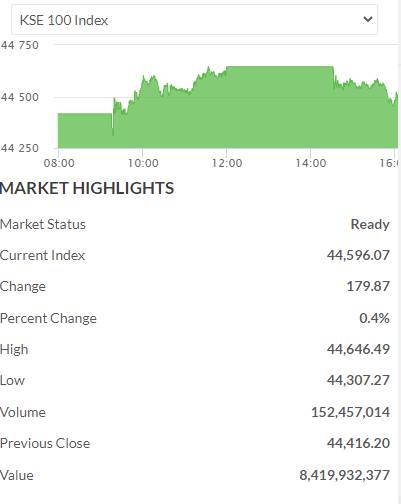
Task: Open the KSE 100 Index dropdown
Action: [x=194, y=20]
